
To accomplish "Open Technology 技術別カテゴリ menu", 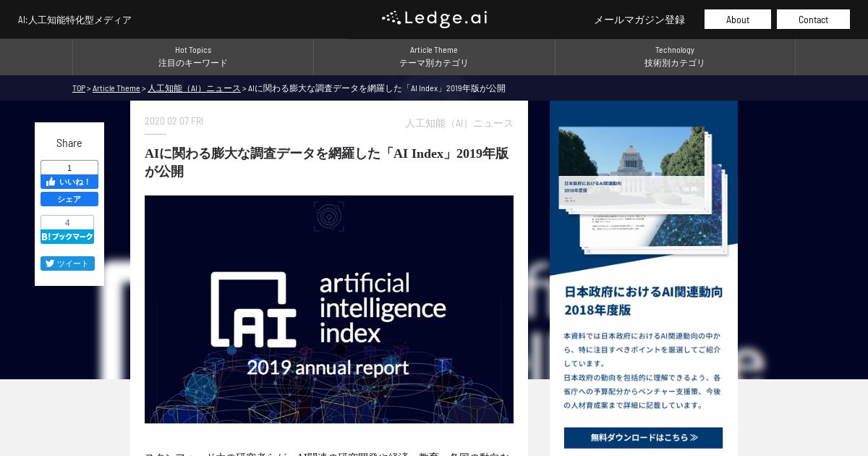I will 675,56.
